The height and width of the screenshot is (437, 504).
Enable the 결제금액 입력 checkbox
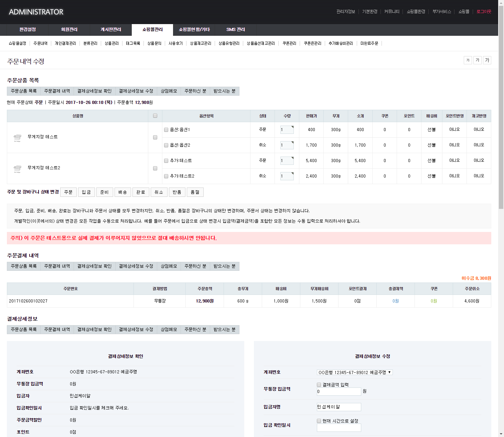click(319, 385)
